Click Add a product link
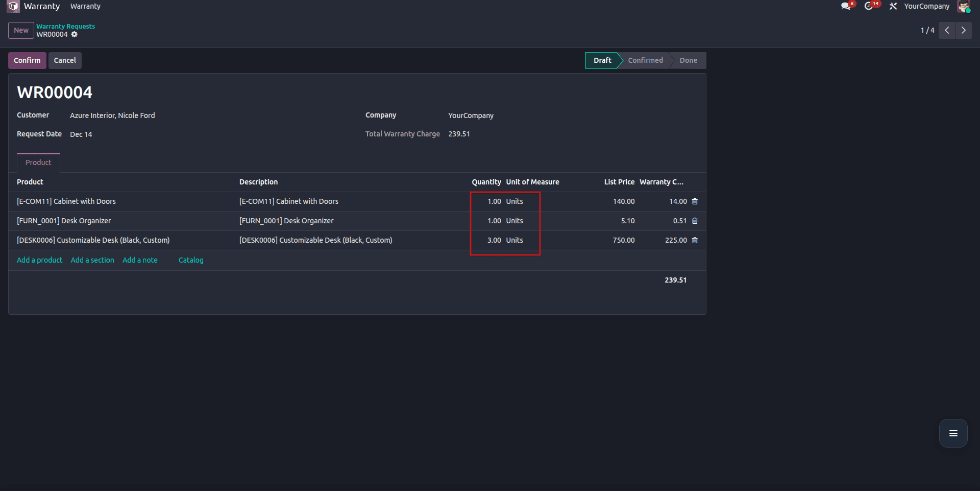 (39, 260)
